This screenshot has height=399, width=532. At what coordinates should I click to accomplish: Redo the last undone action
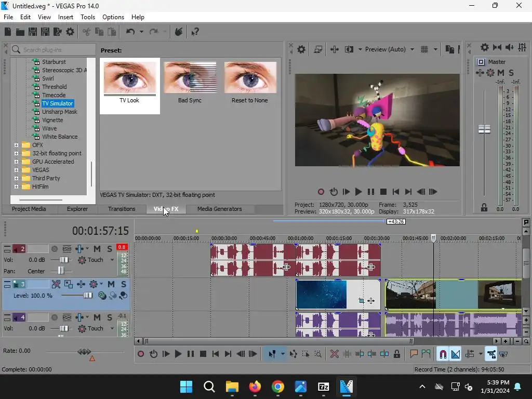[x=154, y=32]
